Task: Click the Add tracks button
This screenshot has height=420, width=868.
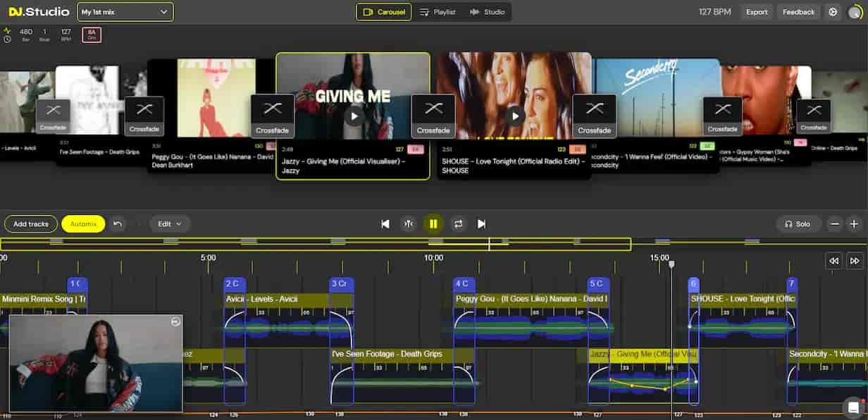Action: [x=30, y=223]
